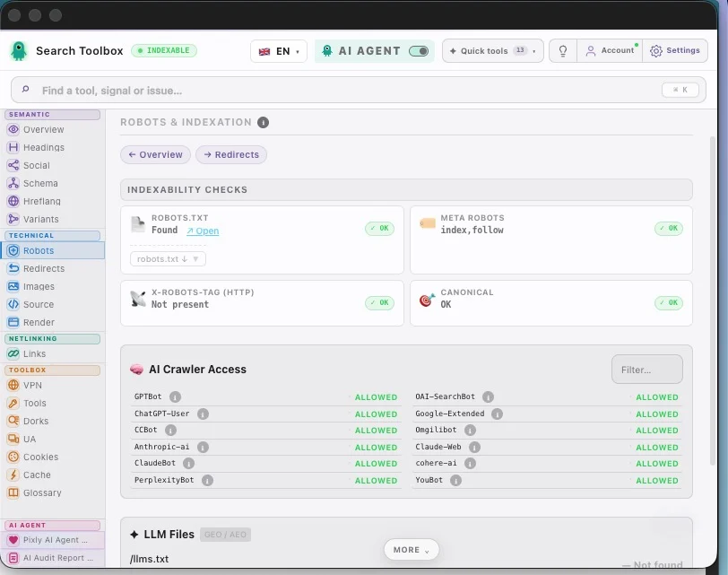
Task: Open the Glossary book icon
Action: pos(13,492)
